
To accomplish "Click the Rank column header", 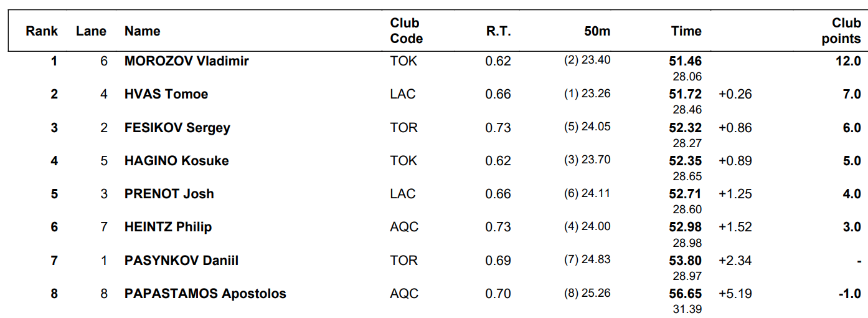I will pos(42,31).
